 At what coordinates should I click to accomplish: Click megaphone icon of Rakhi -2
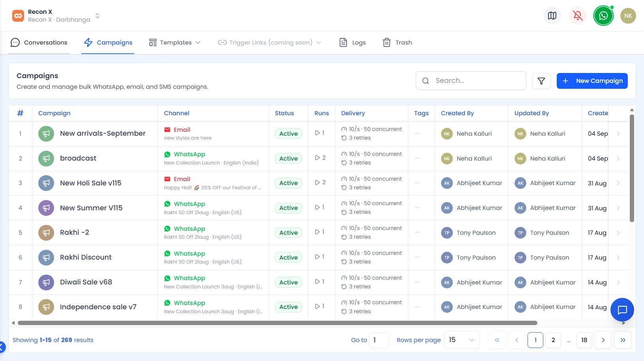(x=46, y=233)
